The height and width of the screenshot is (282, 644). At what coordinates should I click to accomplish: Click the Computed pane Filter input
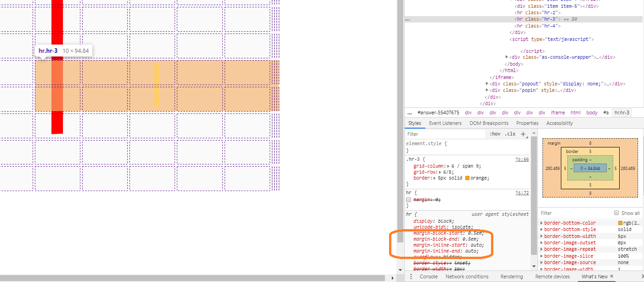(576, 213)
